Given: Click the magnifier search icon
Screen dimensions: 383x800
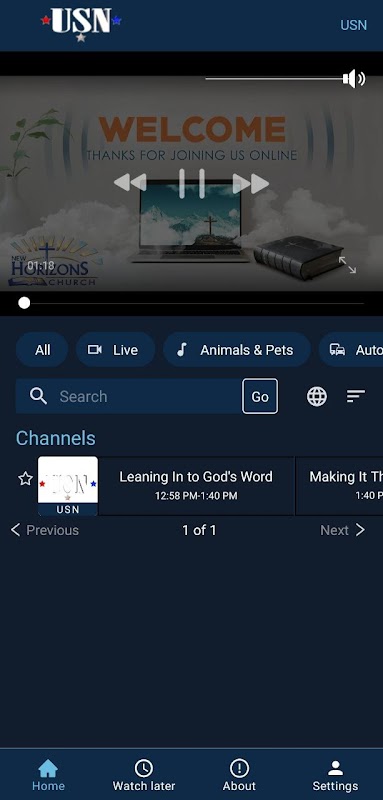Looking at the screenshot, I should pyautogui.click(x=38, y=396).
